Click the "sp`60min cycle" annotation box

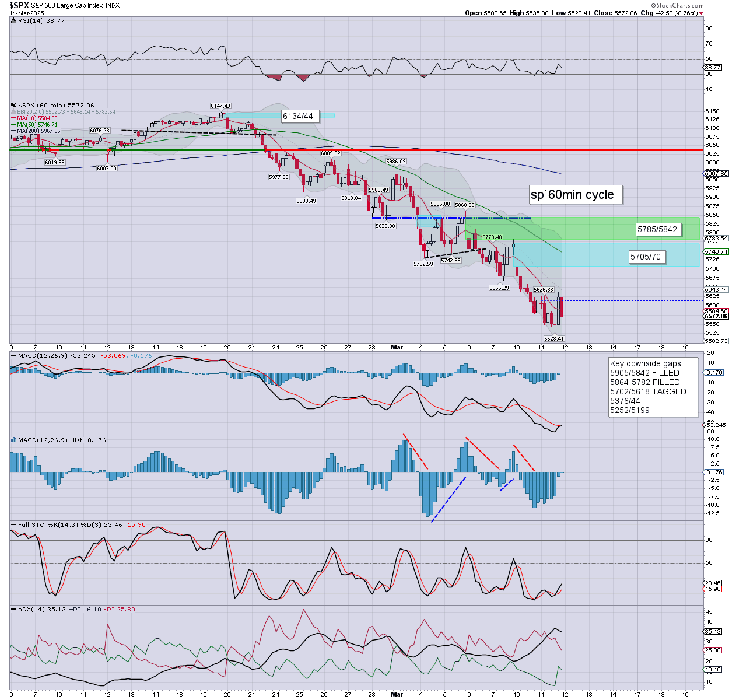tap(575, 195)
